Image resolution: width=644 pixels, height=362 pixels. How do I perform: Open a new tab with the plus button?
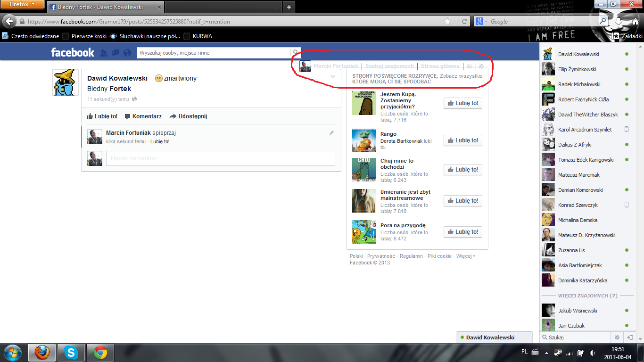289,7
